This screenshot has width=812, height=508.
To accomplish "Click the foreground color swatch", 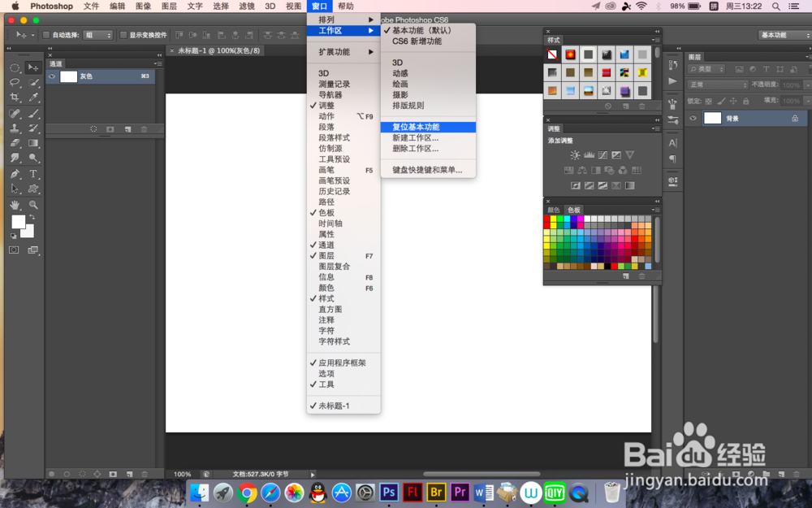I will (18, 221).
